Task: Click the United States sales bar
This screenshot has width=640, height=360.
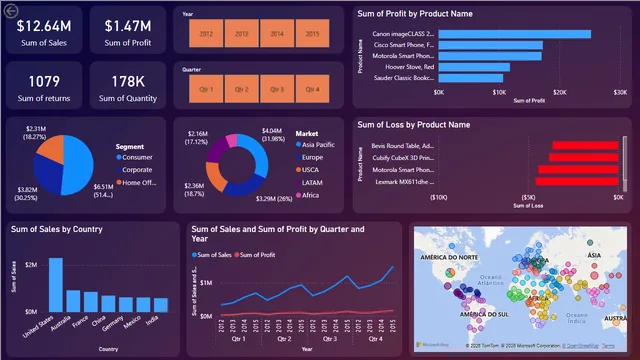Action: 56,285
